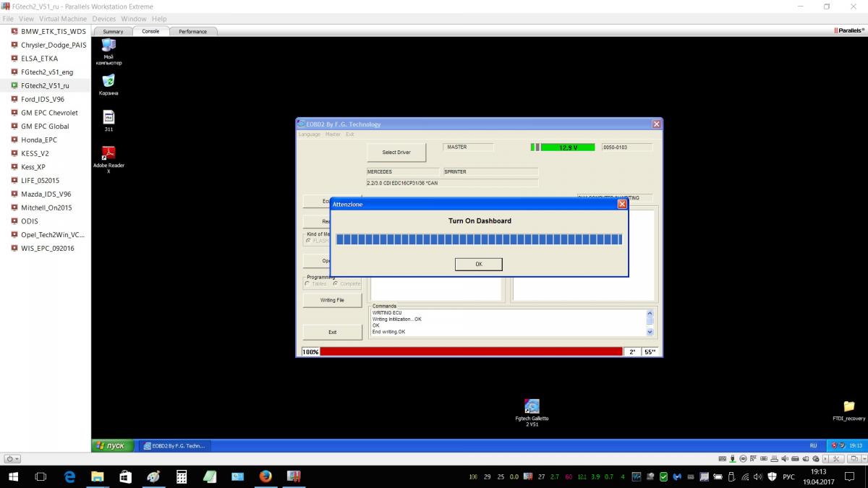Launch Firefox from the taskbar
The height and width of the screenshot is (488, 868).
[265, 476]
